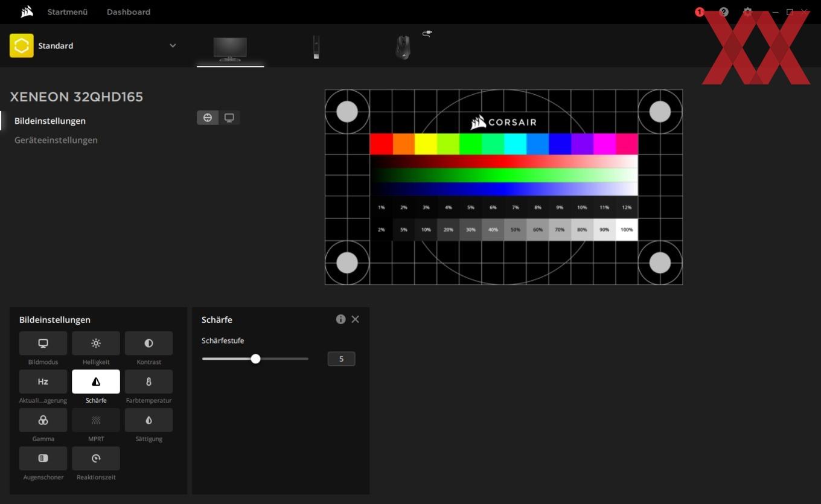The width and height of the screenshot is (821, 504).
Task: Open the Gamma setting tile
Action: 43,420
